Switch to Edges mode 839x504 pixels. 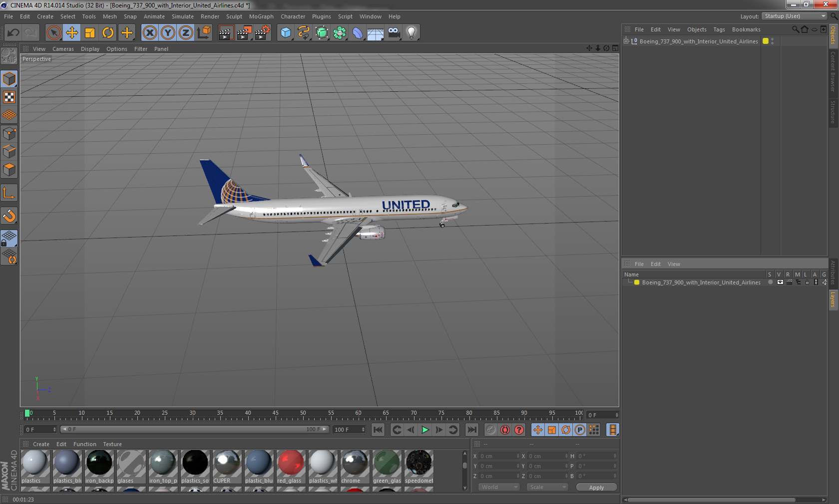tap(9, 152)
